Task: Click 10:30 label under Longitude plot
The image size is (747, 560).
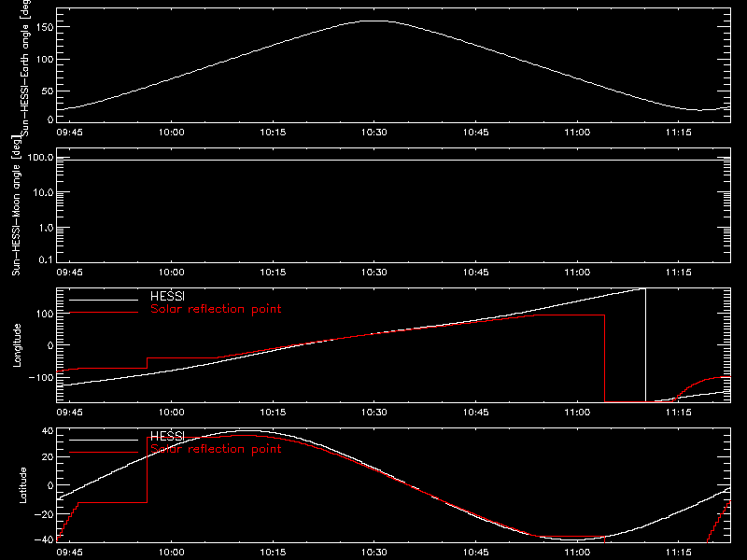Action: (x=374, y=412)
